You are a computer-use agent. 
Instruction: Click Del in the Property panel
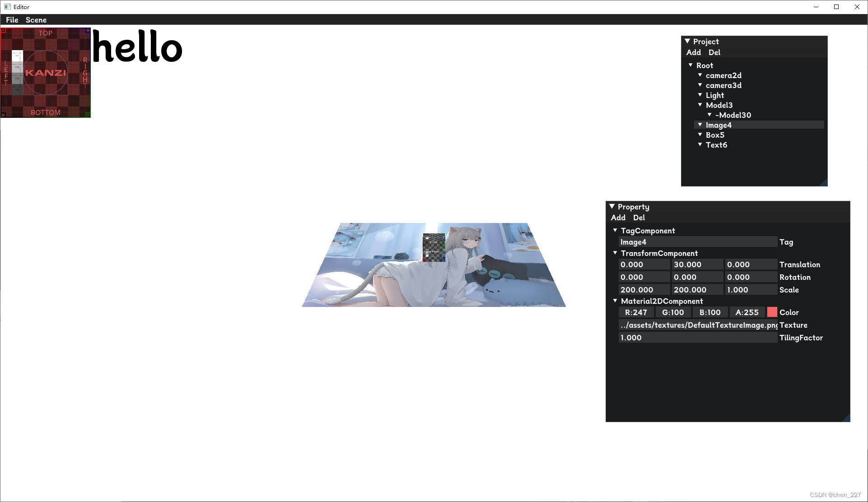click(x=639, y=218)
